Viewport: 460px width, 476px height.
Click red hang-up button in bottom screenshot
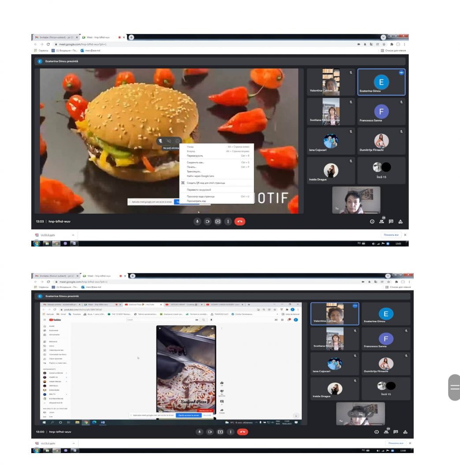tap(242, 432)
